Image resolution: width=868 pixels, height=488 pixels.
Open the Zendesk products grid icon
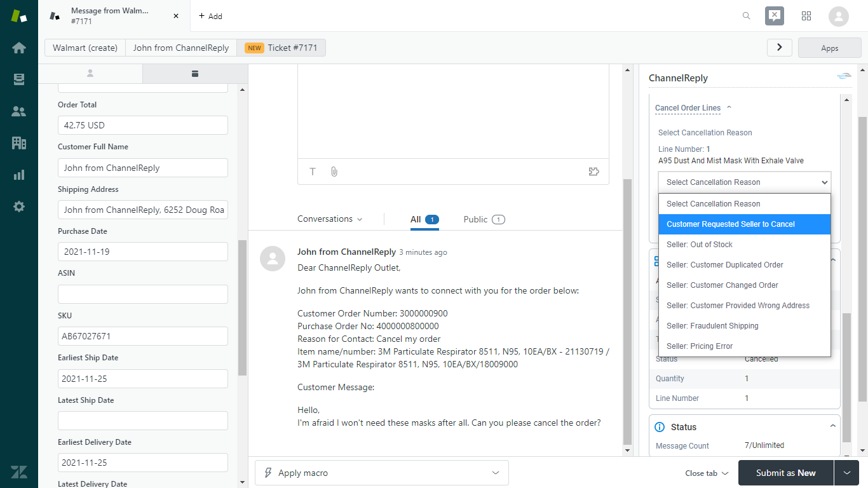click(x=806, y=16)
